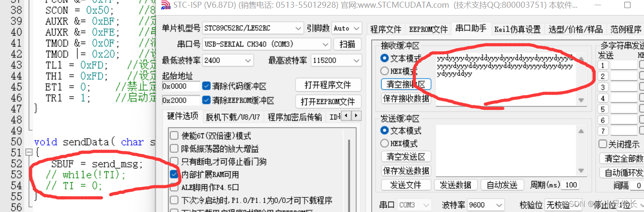Open the 单片机型号 STC89C52RC dropdown

[253, 28]
